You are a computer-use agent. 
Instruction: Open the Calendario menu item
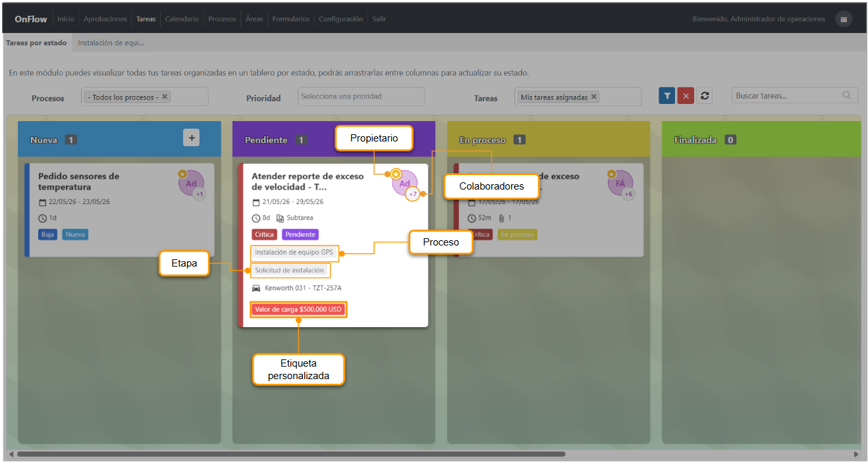[x=182, y=19]
